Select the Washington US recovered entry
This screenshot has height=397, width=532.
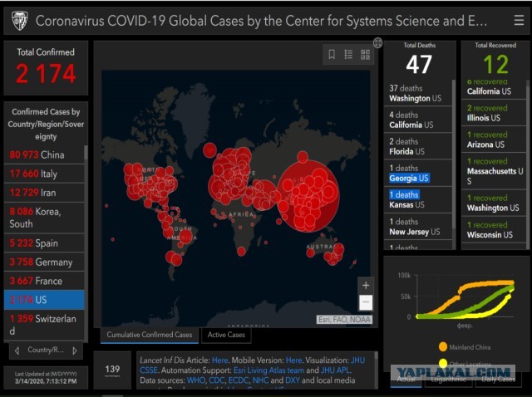click(x=494, y=203)
